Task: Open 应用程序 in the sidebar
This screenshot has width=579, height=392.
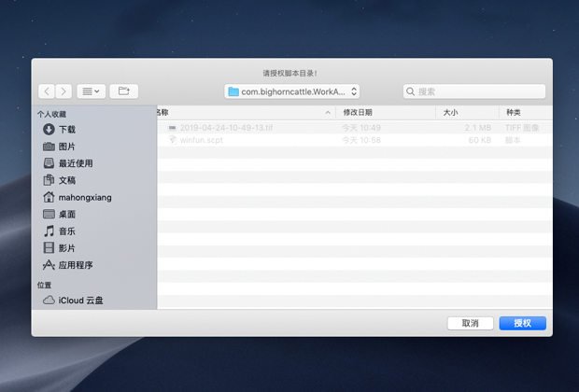Action: point(76,265)
